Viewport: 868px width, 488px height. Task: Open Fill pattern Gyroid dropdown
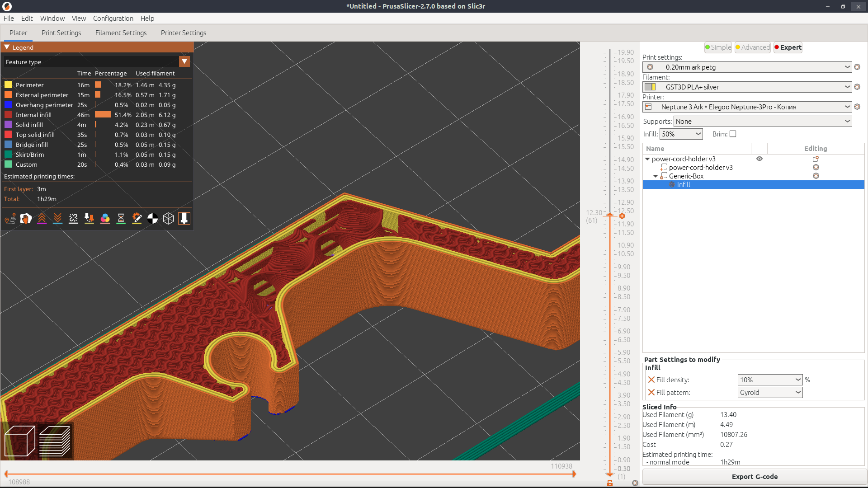pos(770,392)
